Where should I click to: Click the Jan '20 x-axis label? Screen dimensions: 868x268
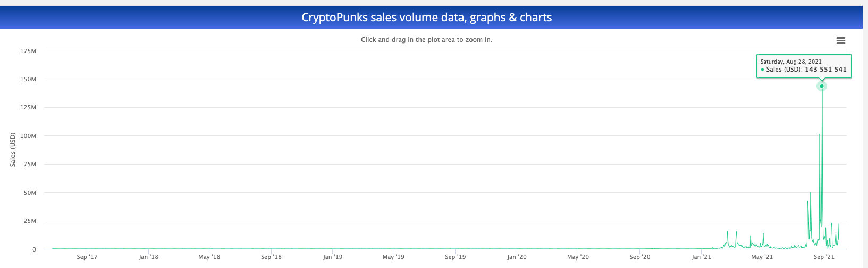(x=517, y=257)
